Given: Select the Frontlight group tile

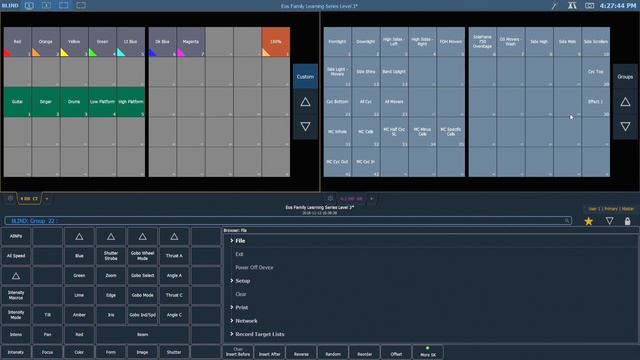Looking at the screenshot, I should click(x=338, y=42).
